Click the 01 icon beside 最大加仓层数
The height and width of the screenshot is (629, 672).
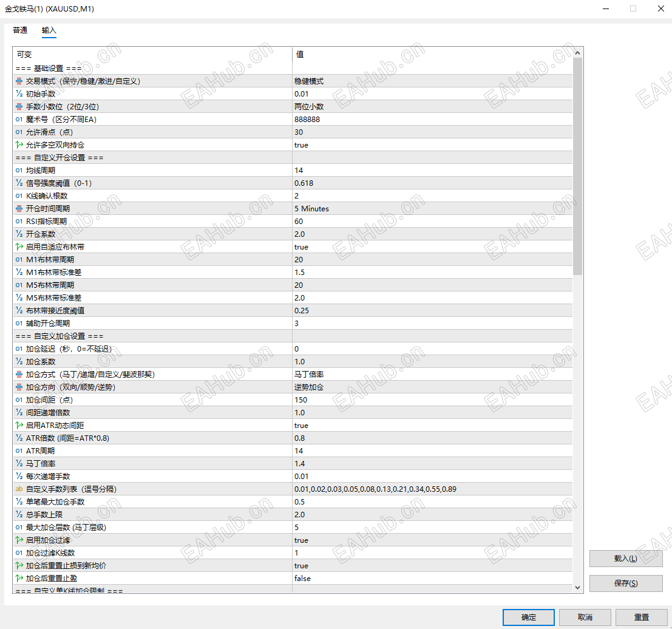19,527
